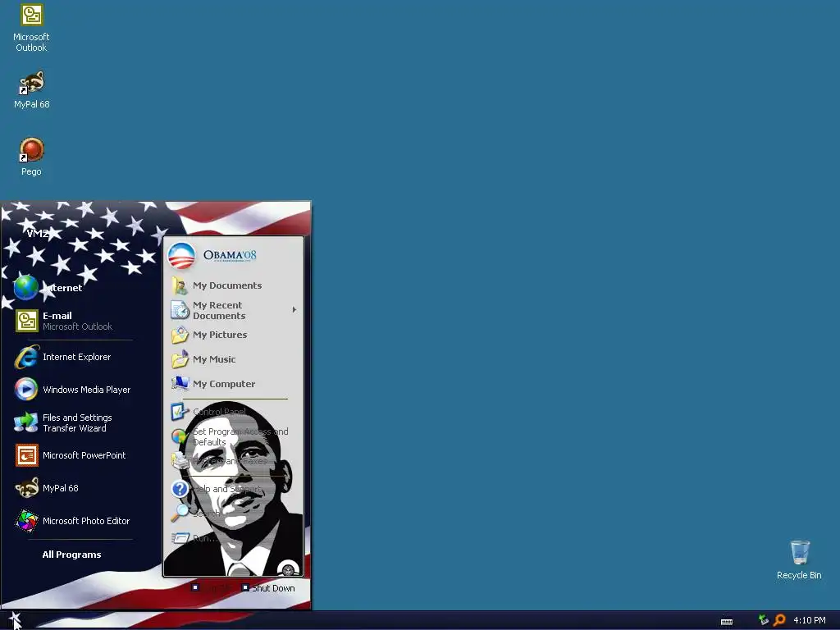Open the Recycle Bin on desktop
Screen dimensions: 840x630
[x=799, y=559]
